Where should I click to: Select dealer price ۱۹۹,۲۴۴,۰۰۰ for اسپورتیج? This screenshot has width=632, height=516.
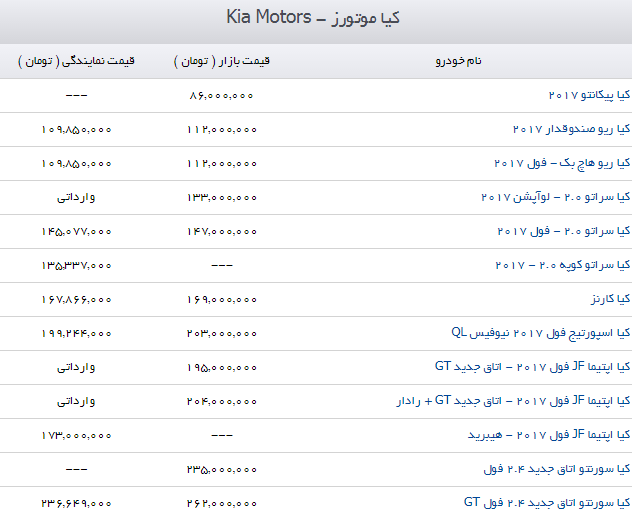tap(76, 333)
